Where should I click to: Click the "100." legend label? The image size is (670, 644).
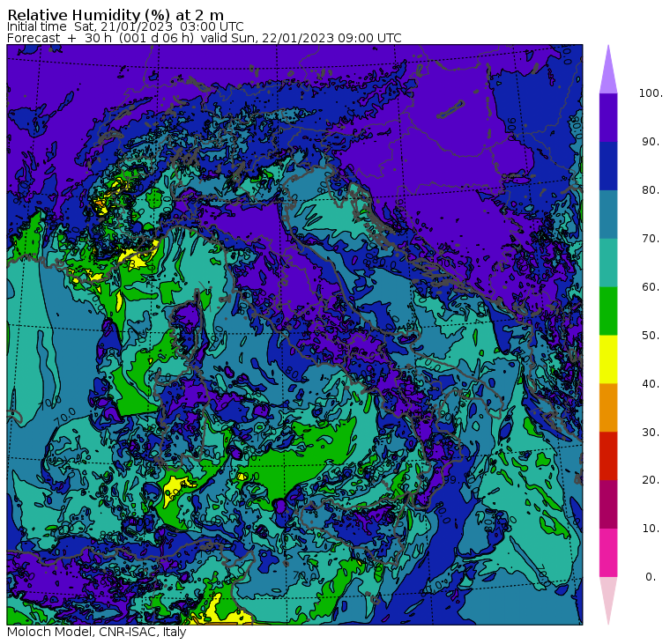[651, 93]
